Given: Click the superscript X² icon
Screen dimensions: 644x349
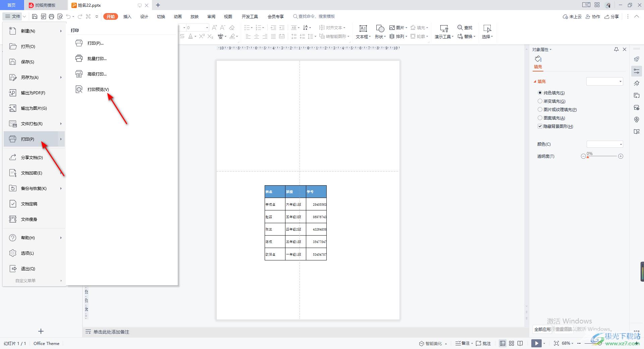Looking at the screenshot, I should 202,36.
